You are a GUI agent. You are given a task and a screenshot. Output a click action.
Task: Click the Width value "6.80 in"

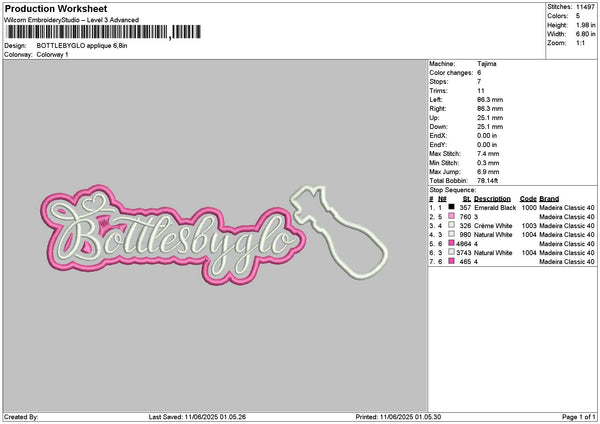585,34
